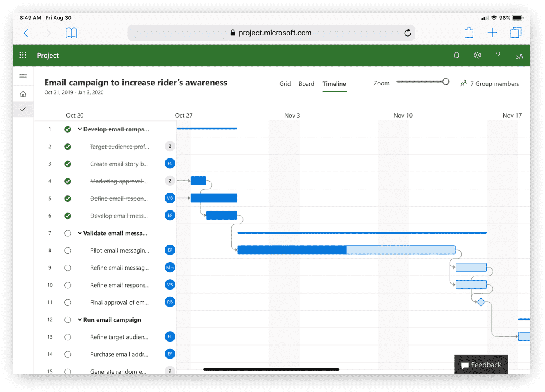The width and height of the screenshot is (545, 392).
Task: Go to the home icon in sidebar
Action: pos(23,94)
